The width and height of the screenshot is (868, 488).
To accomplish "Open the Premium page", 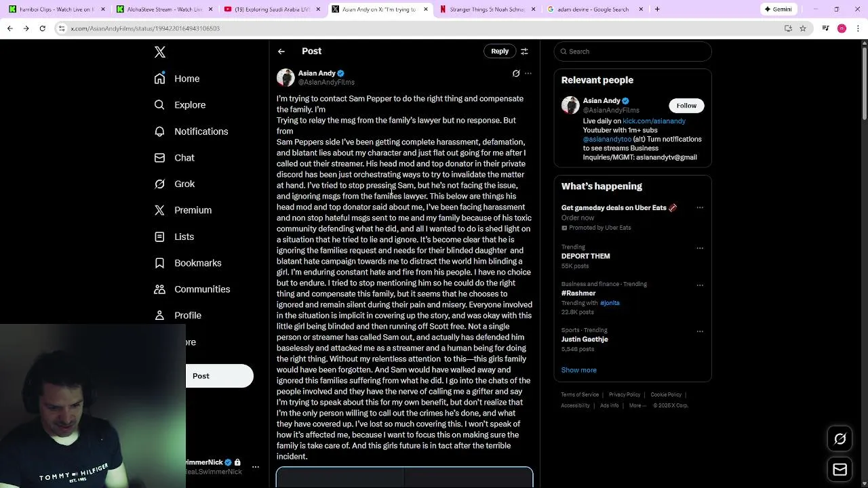I will pos(183,210).
